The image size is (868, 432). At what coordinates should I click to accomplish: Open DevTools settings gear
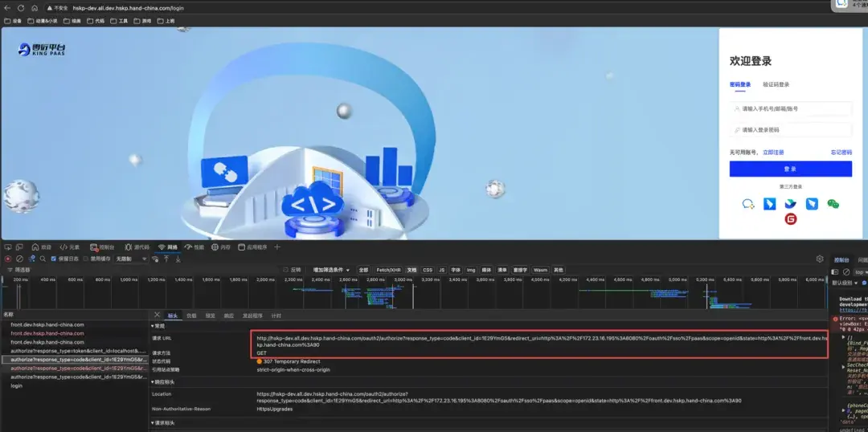pos(819,259)
